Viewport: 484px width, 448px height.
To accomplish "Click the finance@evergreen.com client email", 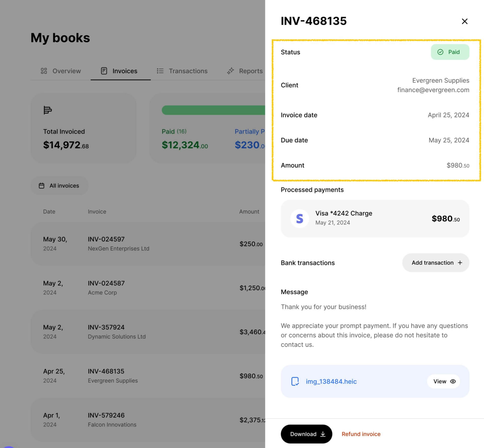I will click(x=433, y=90).
